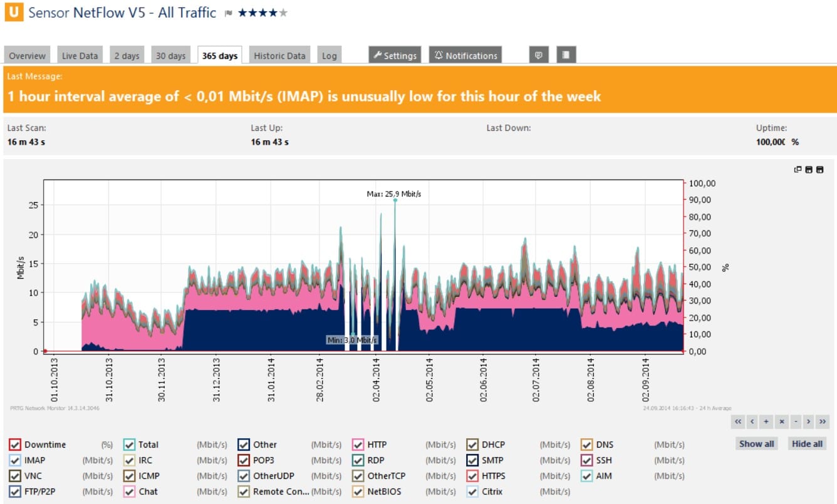
Task: Open the Overview tab
Action: coord(28,55)
